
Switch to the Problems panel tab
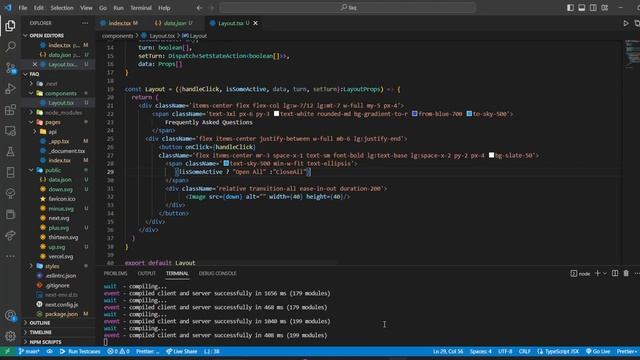pos(116,273)
